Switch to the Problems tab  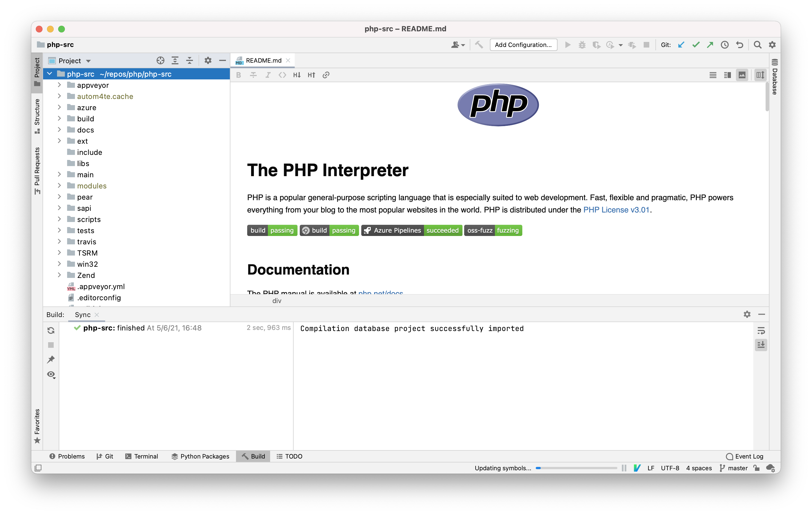pyautogui.click(x=67, y=456)
